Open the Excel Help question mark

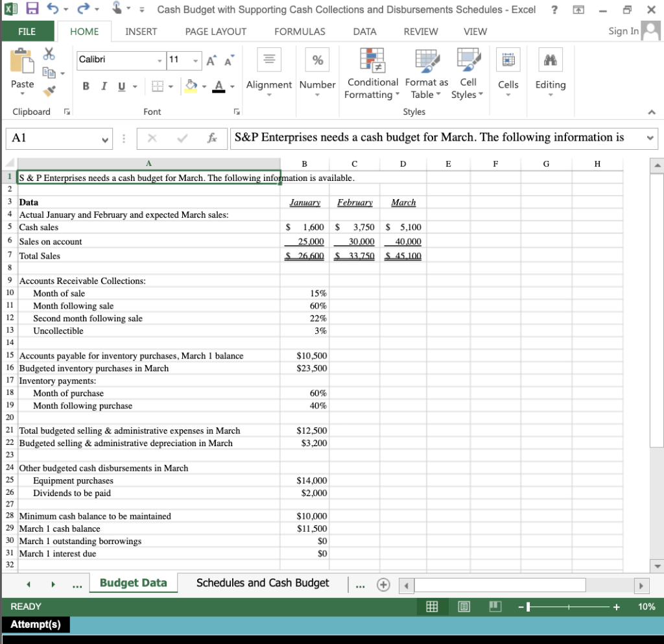point(554,9)
